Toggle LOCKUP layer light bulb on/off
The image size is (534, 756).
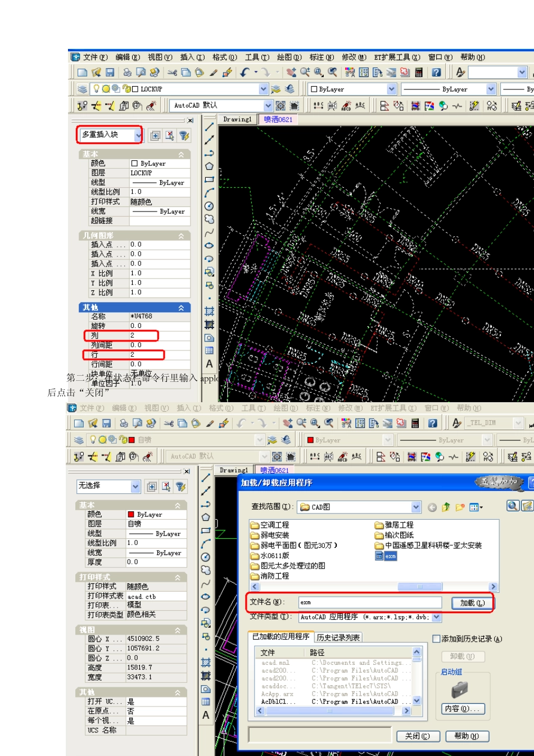97,89
